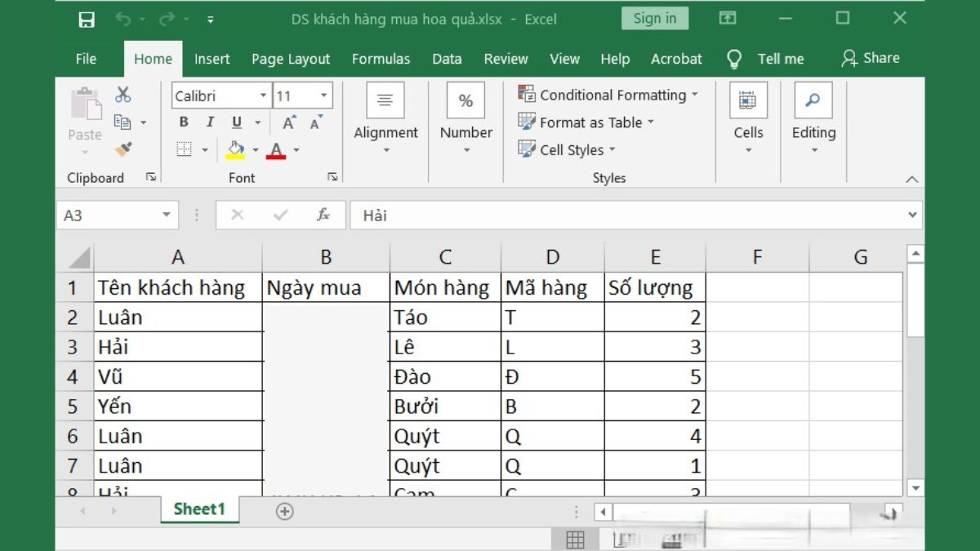Toggle Italic formatting
The width and height of the screenshot is (980, 551).
[x=210, y=122]
